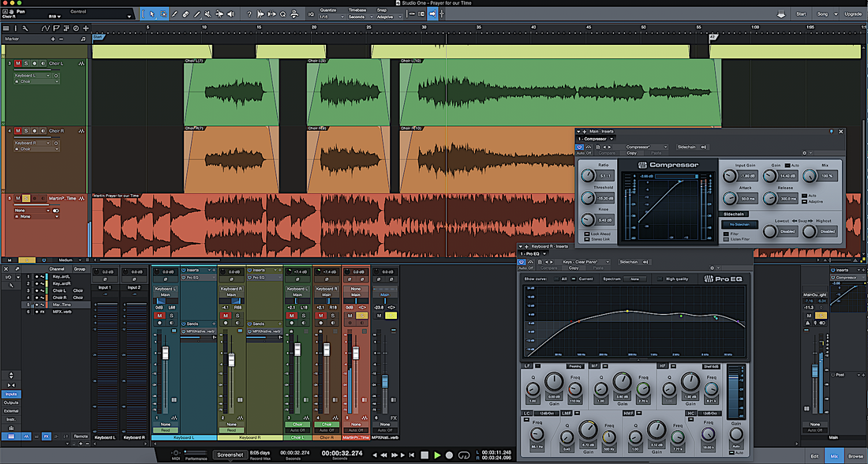The height and width of the screenshot is (464, 868).
Task: Open the Snap mode Adaptive dropdown
Action: [389, 17]
